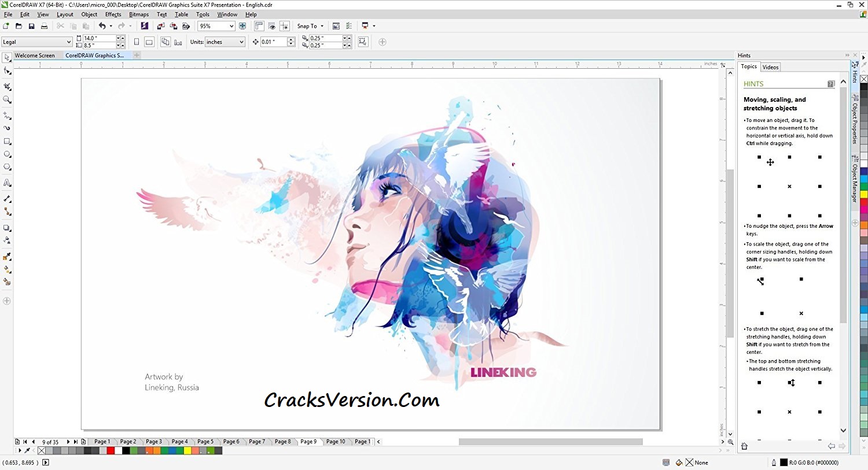Select the Freehand tool
This screenshot has height=470, width=868.
[7, 115]
